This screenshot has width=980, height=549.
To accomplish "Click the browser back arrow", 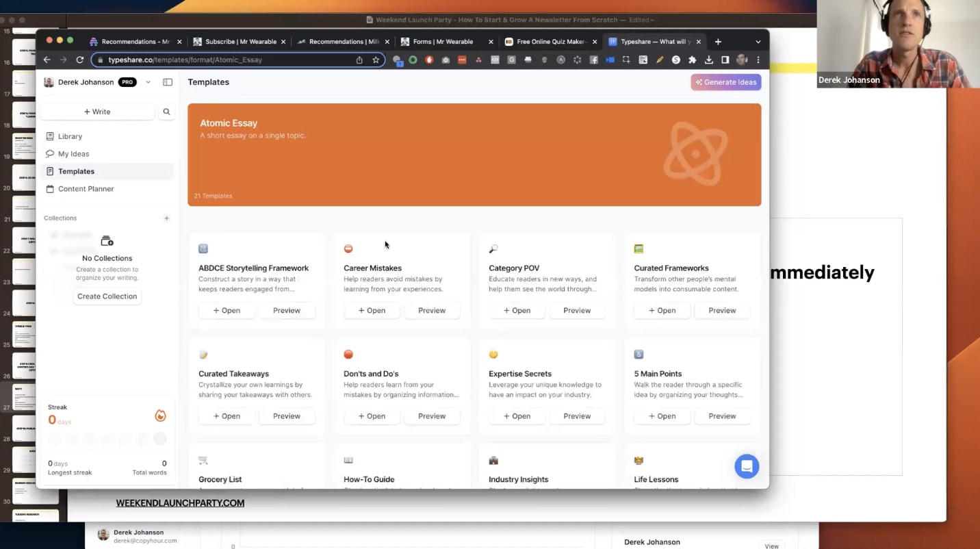I will tap(47, 60).
